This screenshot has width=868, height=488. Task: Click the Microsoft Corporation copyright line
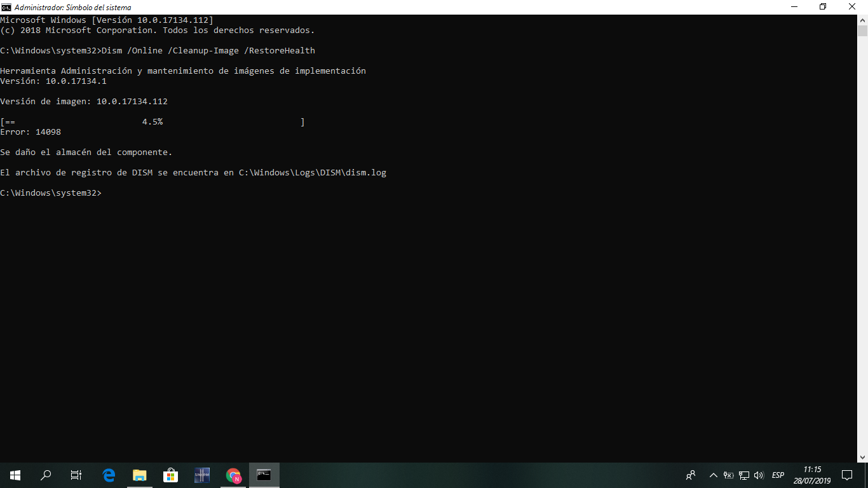coord(158,30)
